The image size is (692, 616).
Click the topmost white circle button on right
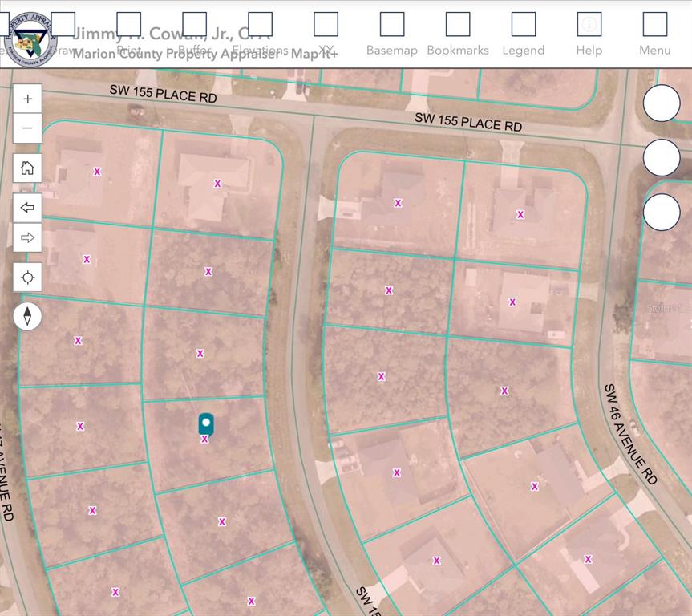pyautogui.click(x=662, y=103)
